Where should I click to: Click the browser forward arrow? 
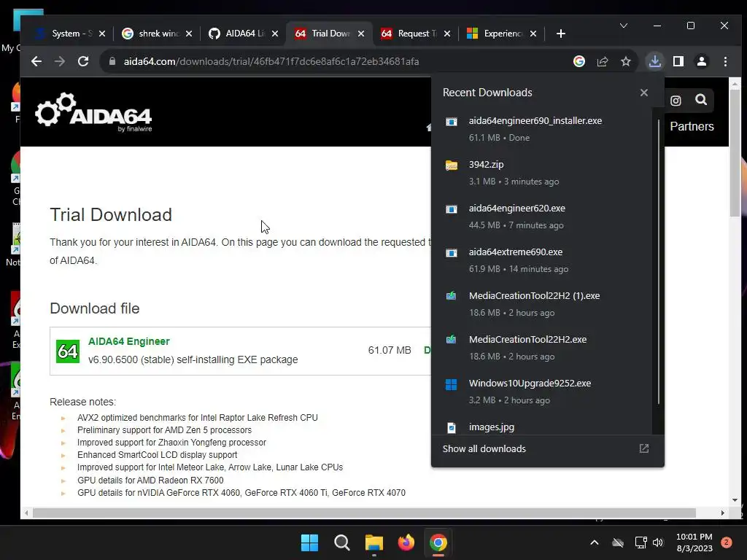pyautogui.click(x=60, y=61)
